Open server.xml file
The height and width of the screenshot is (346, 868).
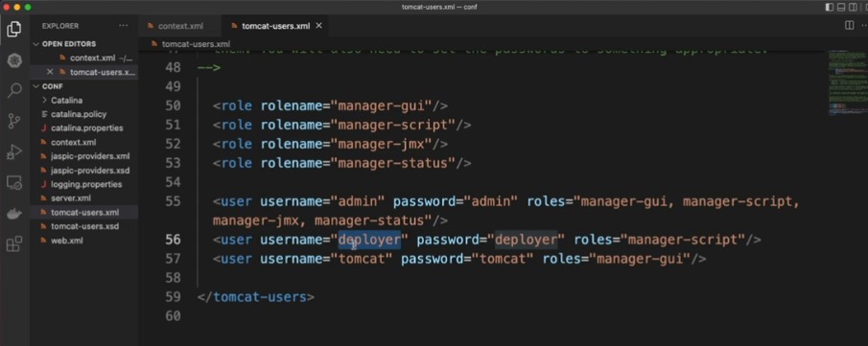click(70, 198)
